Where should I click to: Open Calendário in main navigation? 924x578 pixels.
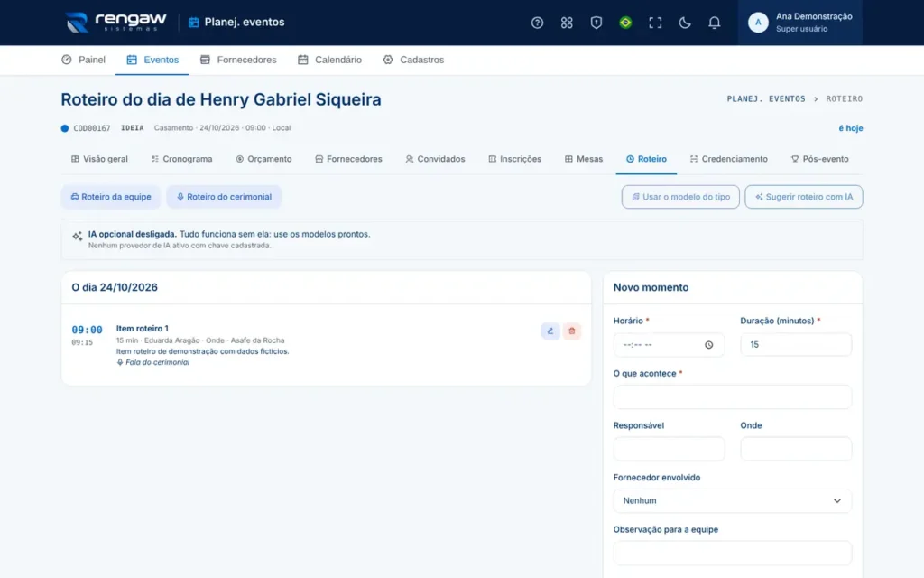tap(329, 60)
